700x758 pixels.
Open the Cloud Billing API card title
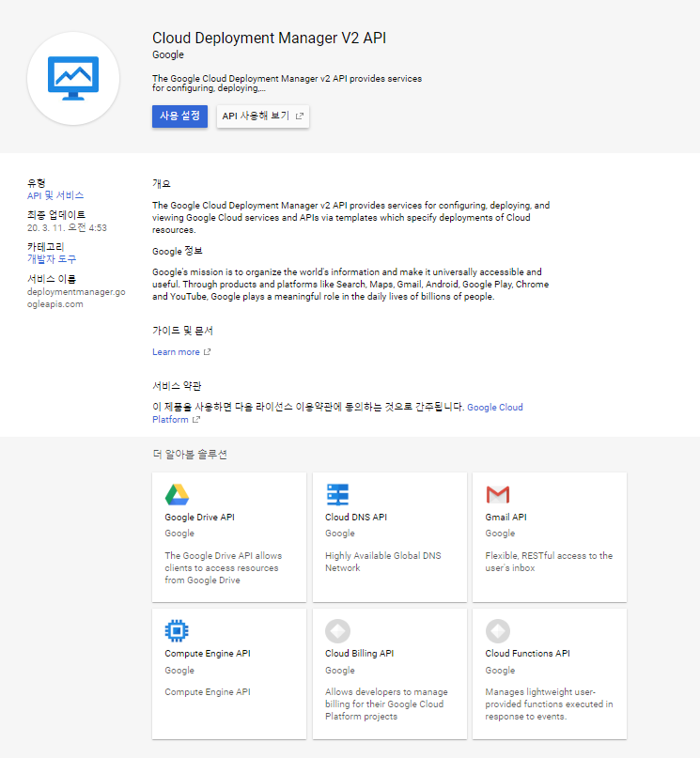click(359, 653)
